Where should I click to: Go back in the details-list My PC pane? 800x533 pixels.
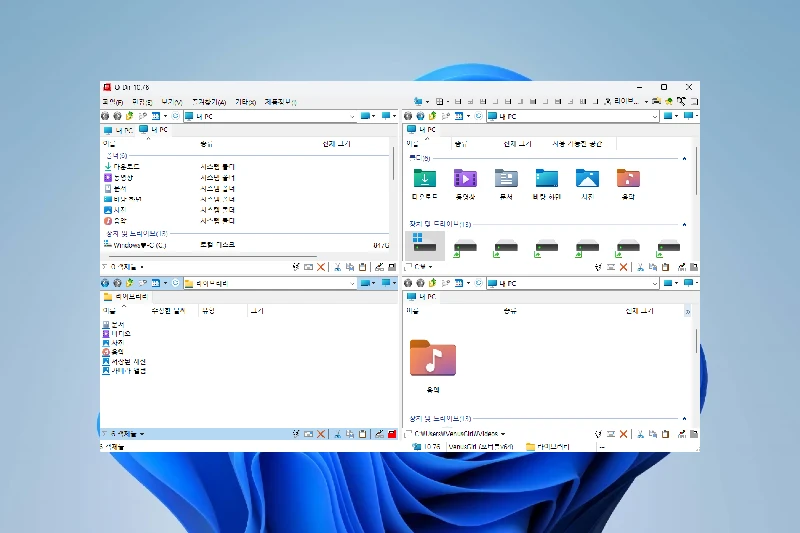105,116
